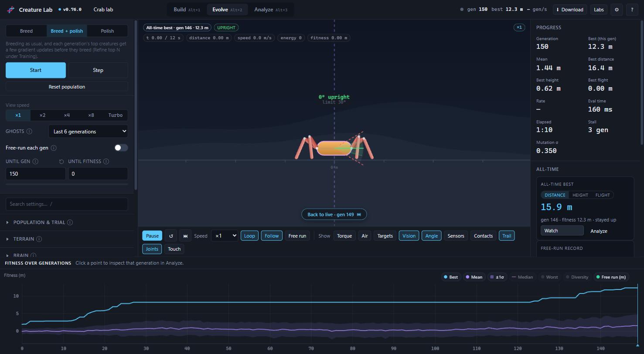The height and width of the screenshot is (354, 644).
Task: Reset the Until Gen value icon
Action: point(61,161)
